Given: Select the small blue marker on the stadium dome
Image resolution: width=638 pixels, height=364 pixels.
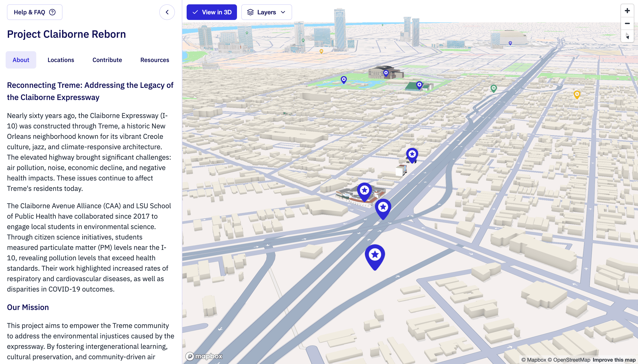Looking at the screenshot, I should 510,43.
